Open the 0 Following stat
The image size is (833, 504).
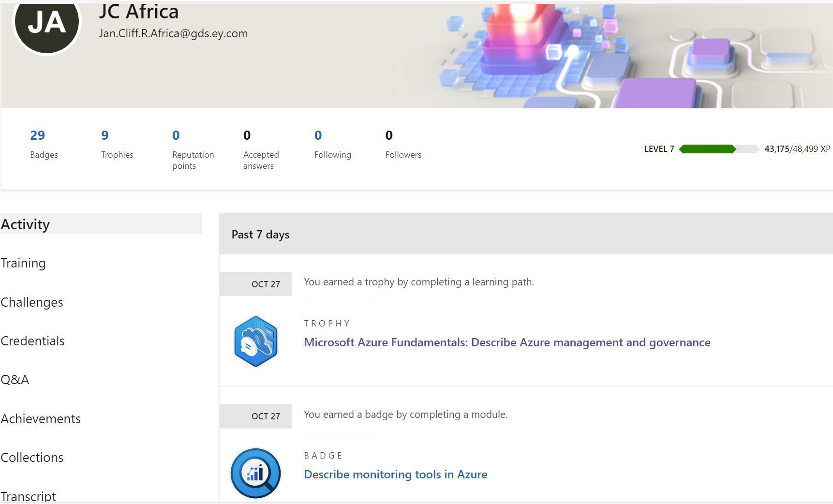(x=333, y=144)
